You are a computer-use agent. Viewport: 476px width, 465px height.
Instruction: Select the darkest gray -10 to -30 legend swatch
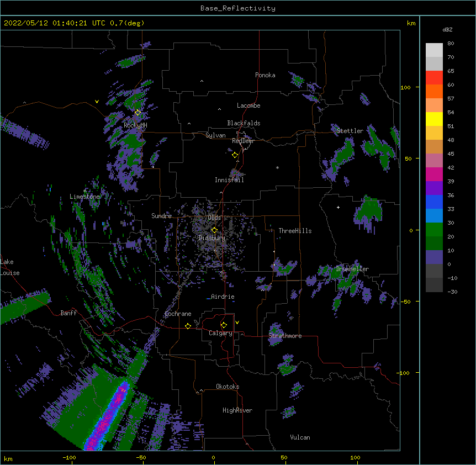tap(434, 285)
